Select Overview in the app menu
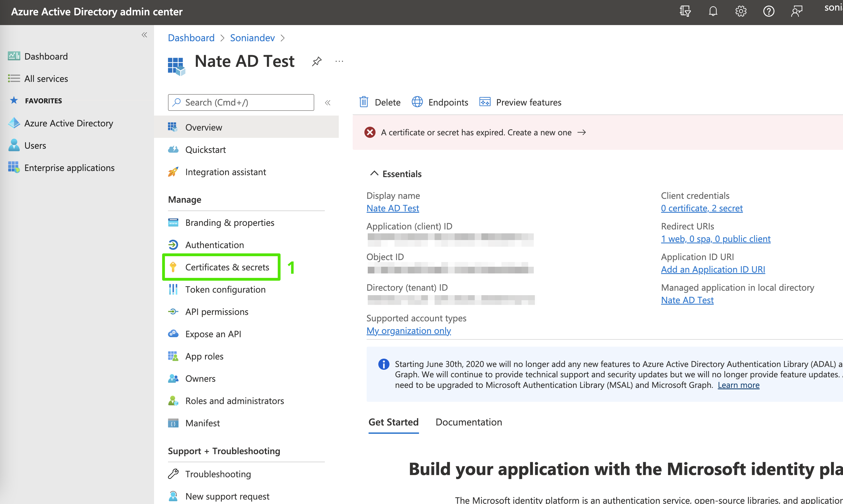 (246, 127)
